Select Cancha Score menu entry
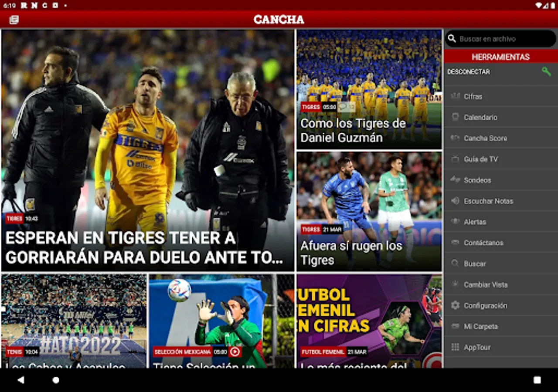Image resolution: width=558 pixels, height=392 pixels. (501, 138)
